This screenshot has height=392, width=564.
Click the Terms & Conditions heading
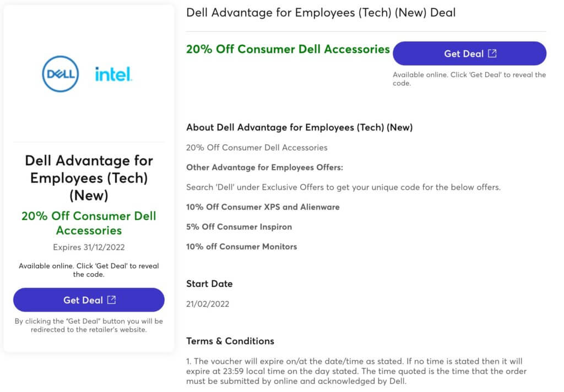pos(230,341)
